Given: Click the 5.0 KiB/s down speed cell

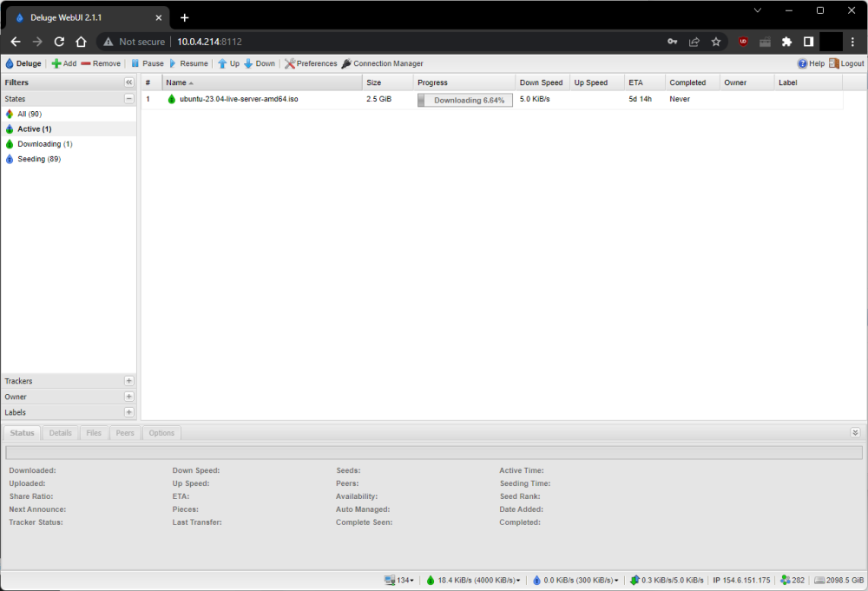Looking at the screenshot, I should tap(535, 99).
